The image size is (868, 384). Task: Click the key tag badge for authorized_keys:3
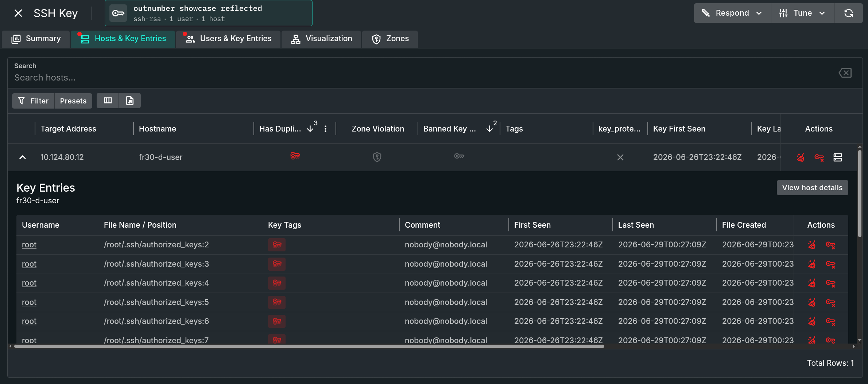[277, 264]
